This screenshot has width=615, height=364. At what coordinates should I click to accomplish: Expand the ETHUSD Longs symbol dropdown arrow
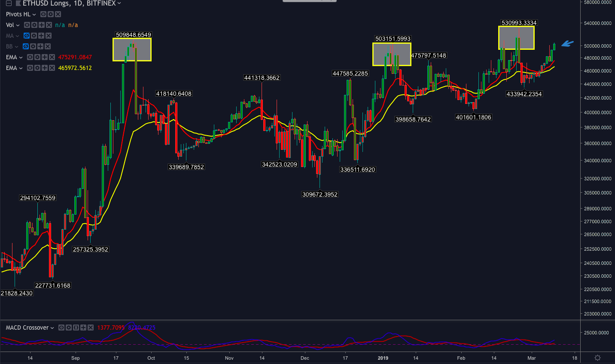pos(119,3)
